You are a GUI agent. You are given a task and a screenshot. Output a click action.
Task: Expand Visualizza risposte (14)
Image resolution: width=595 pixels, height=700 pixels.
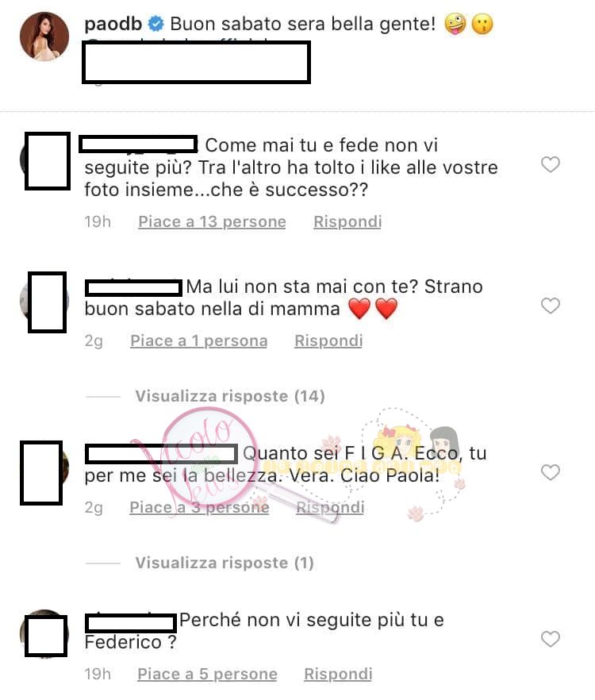click(230, 396)
